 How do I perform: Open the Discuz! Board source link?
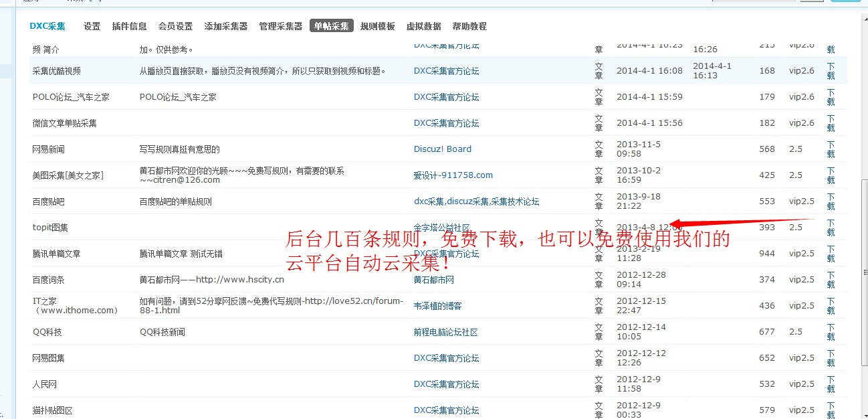click(x=442, y=149)
